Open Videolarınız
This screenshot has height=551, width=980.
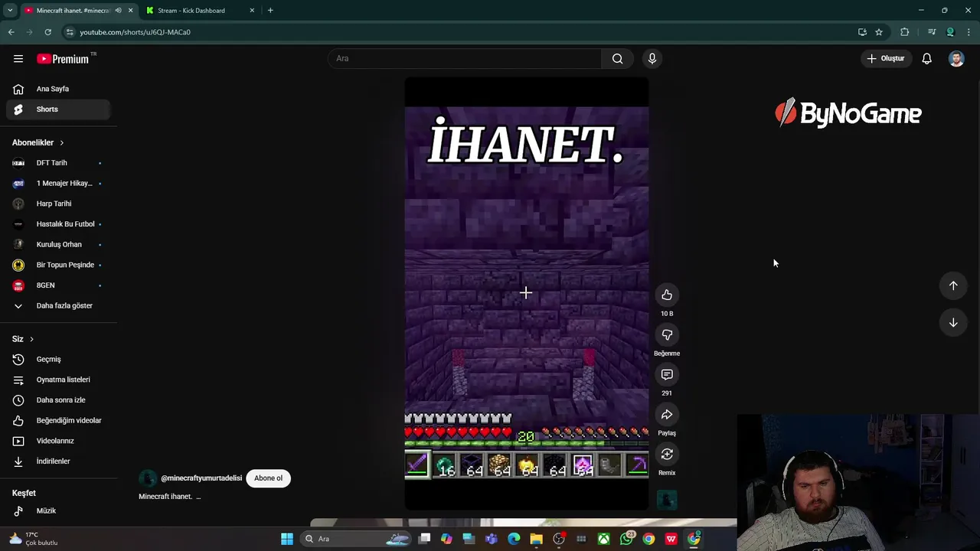click(x=58, y=441)
